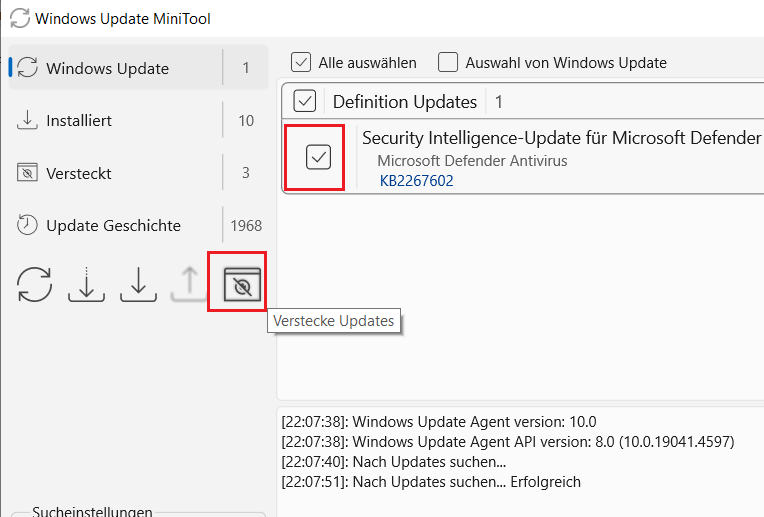
Task: Click the install updates download arrow icon
Action: [138, 285]
